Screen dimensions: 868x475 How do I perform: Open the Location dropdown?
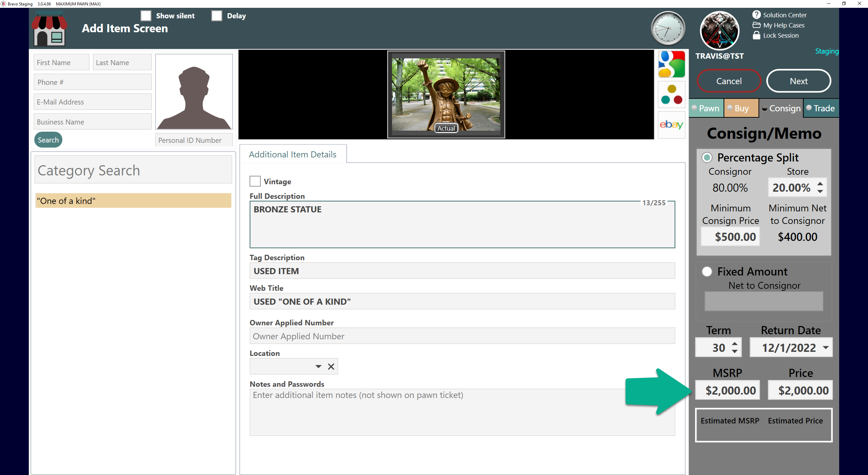(x=318, y=366)
